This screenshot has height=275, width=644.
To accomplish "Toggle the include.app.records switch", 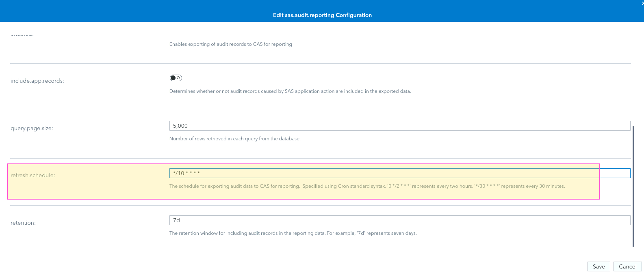I will (176, 78).
